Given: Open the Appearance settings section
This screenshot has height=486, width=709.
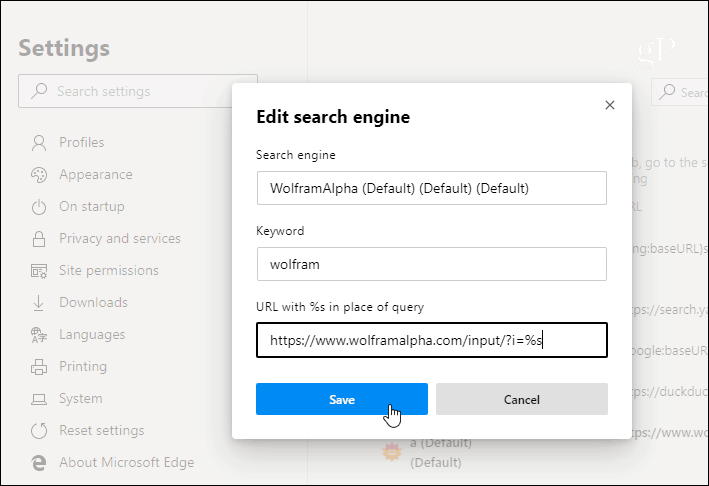Looking at the screenshot, I should 96,175.
